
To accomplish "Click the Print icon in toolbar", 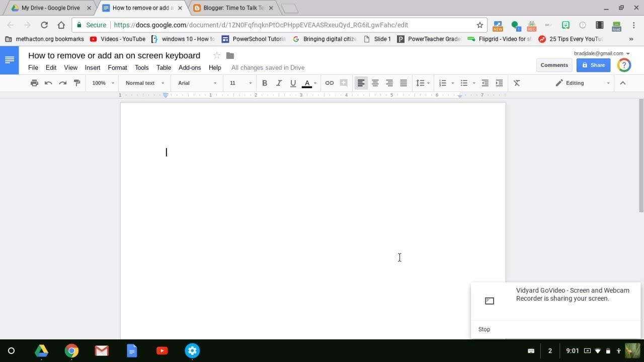I will tap(34, 83).
